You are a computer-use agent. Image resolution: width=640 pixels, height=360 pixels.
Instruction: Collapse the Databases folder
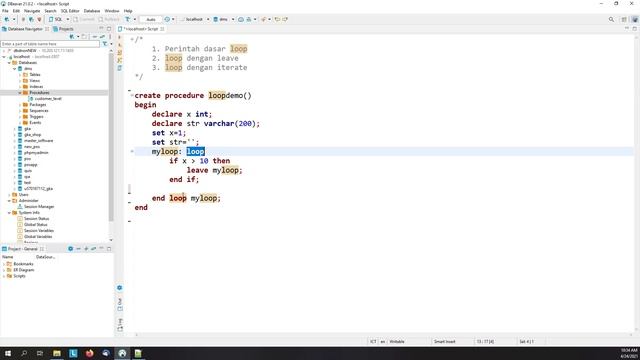9,63
